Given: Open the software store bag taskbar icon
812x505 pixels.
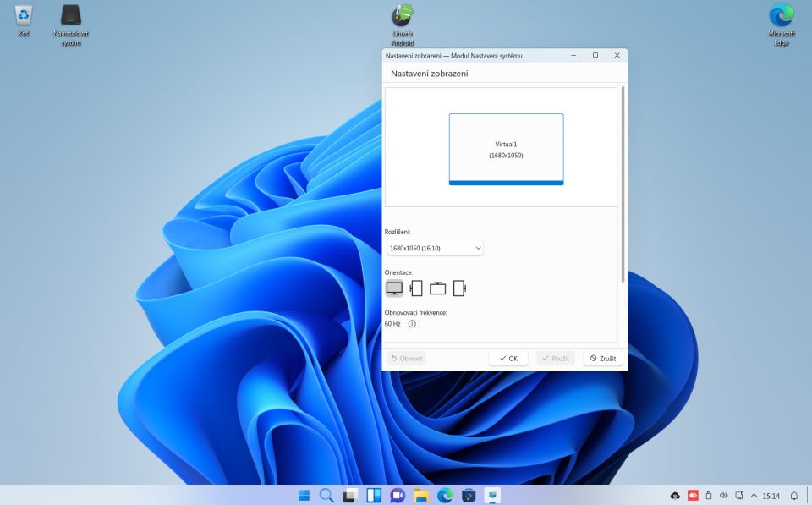Looking at the screenshot, I should (469, 495).
